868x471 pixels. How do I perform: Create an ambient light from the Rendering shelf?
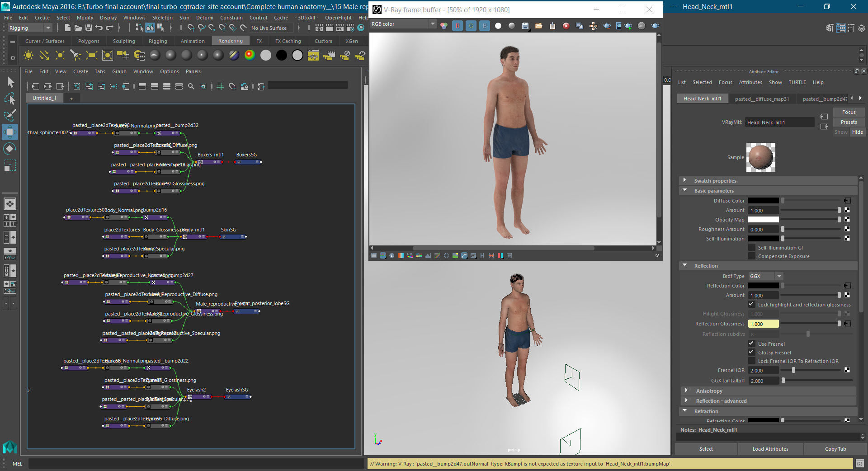tap(28, 55)
